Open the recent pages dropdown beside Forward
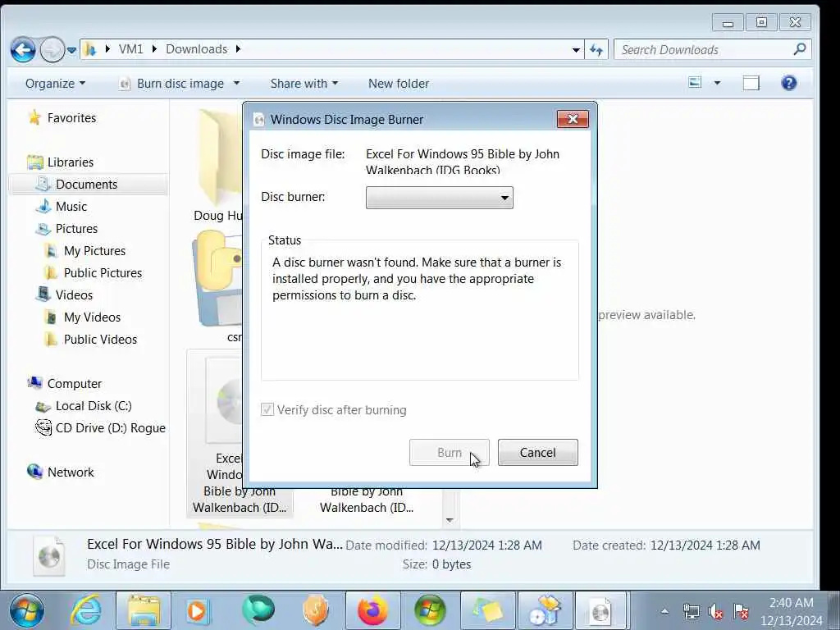Image resolution: width=840 pixels, height=630 pixels. [x=72, y=50]
